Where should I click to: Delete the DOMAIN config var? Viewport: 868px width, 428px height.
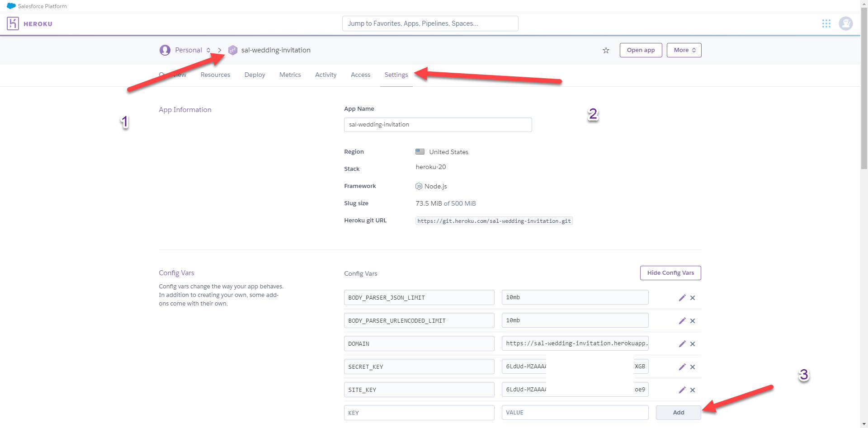[x=693, y=344]
